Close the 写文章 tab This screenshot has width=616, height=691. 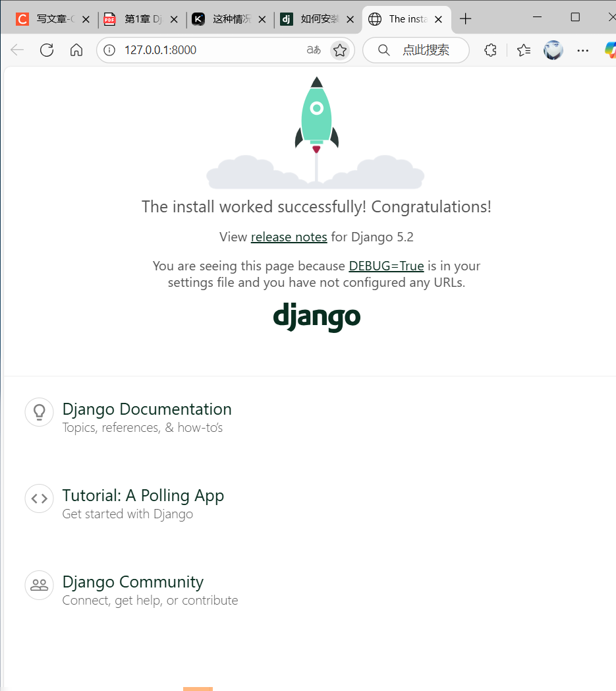tap(86, 19)
